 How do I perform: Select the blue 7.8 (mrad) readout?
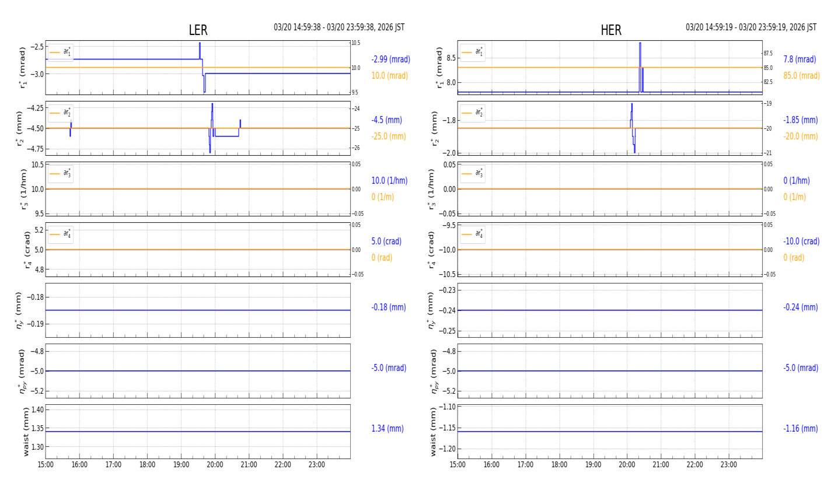coord(799,60)
